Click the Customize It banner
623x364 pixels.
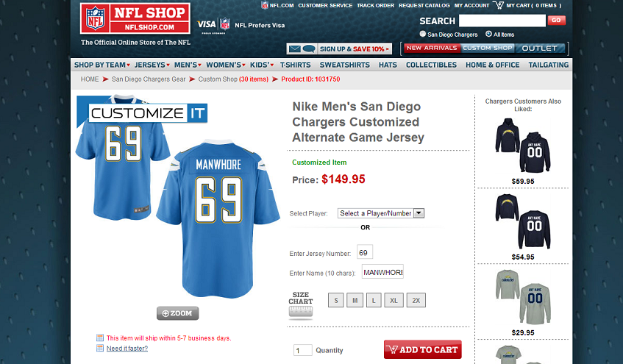pos(147,113)
